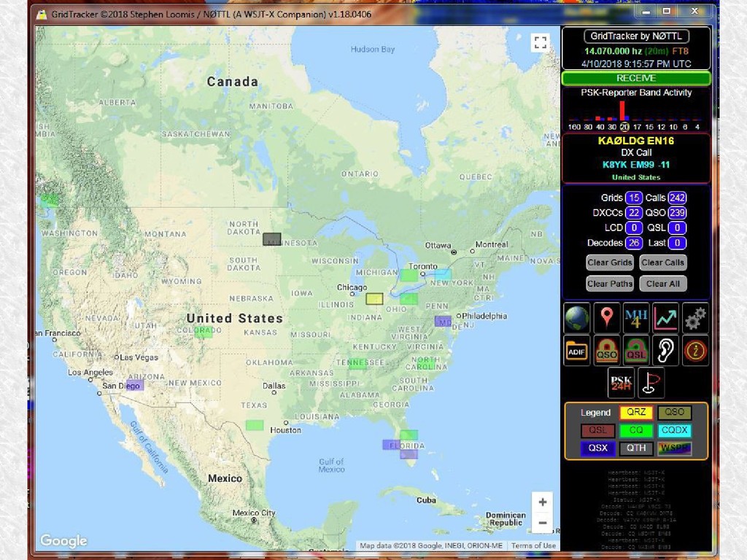Click the QSO count value 239
Image resolution: width=747 pixels, height=560 pixels.
(677, 213)
